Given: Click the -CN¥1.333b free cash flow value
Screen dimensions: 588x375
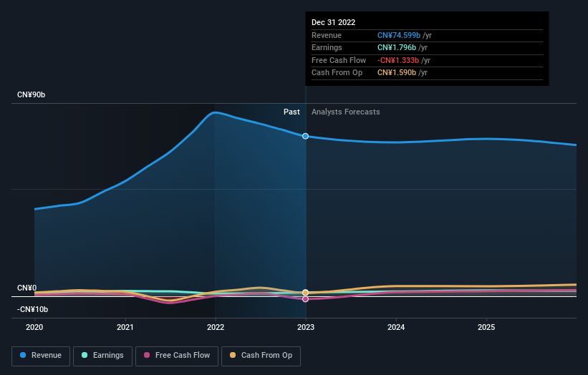Looking at the screenshot, I should click(398, 60).
